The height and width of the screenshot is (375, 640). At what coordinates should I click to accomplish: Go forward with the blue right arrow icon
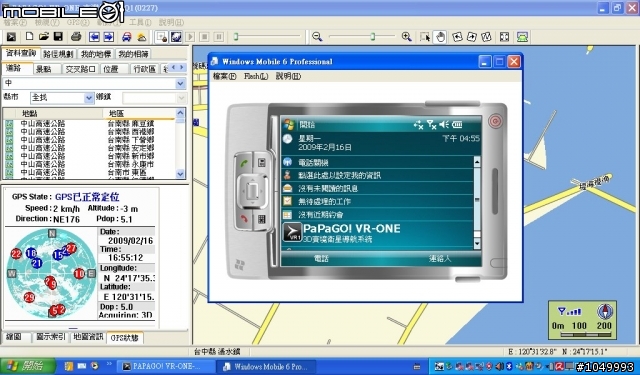click(x=109, y=37)
